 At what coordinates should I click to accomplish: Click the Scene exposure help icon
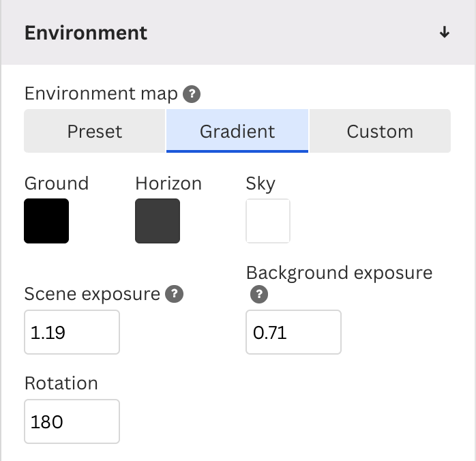pyautogui.click(x=174, y=294)
